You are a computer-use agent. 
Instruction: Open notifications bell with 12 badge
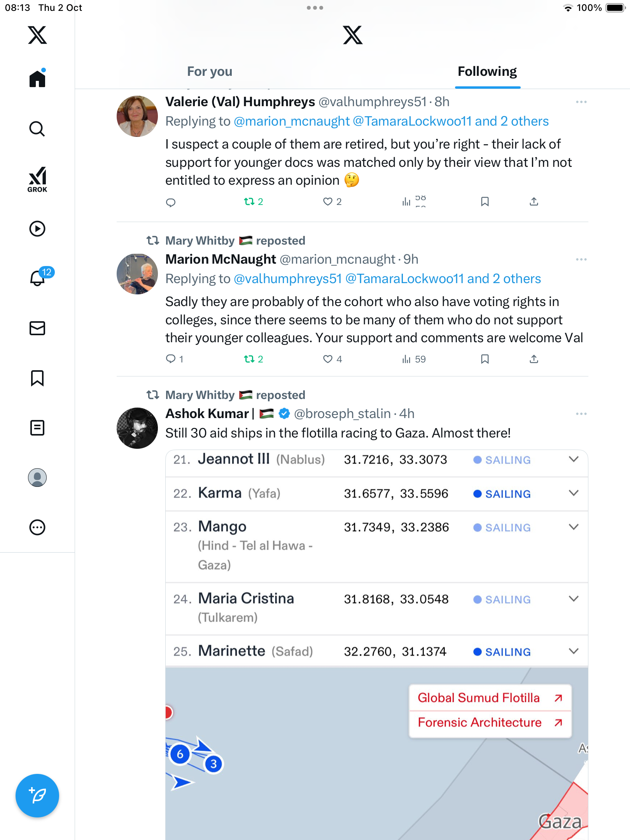click(x=38, y=278)
